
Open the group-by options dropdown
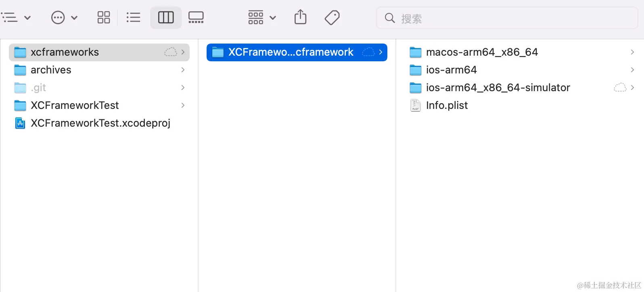tap(262, 18)
